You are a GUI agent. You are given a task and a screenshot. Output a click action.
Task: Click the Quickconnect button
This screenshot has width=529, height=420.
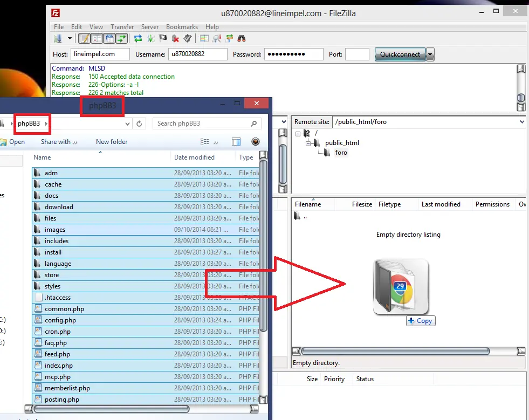click(x=400, y=54)
